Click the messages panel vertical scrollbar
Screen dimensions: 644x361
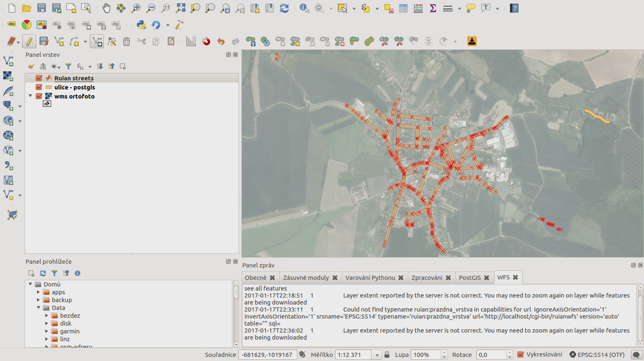pyautogui.click(x=641, y=315)
